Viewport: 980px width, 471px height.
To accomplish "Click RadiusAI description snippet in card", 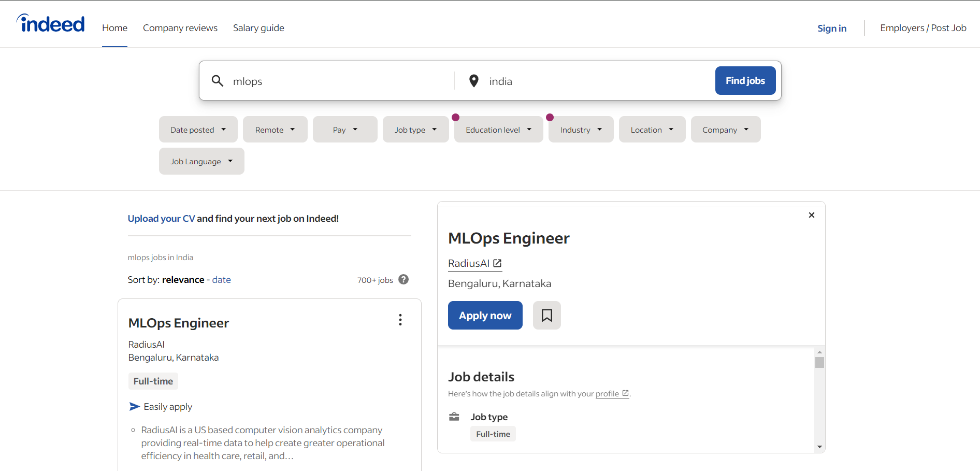I will coord(263,443).
